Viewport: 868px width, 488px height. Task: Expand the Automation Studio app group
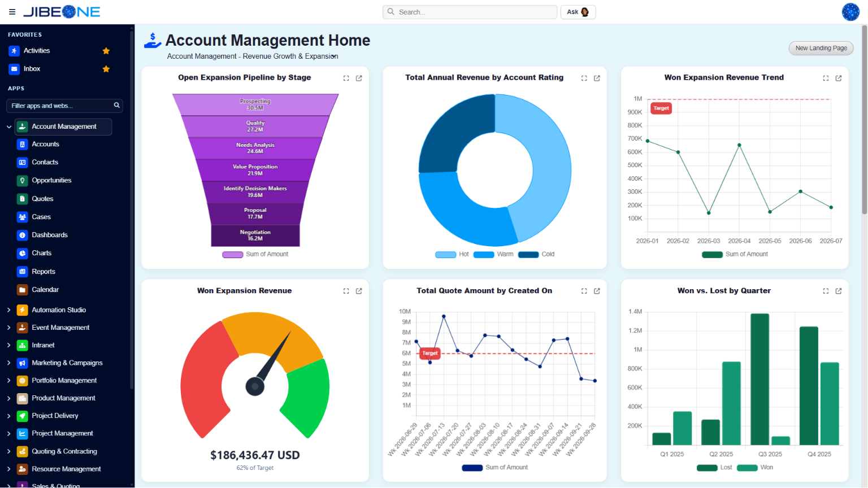click(8, 310)
